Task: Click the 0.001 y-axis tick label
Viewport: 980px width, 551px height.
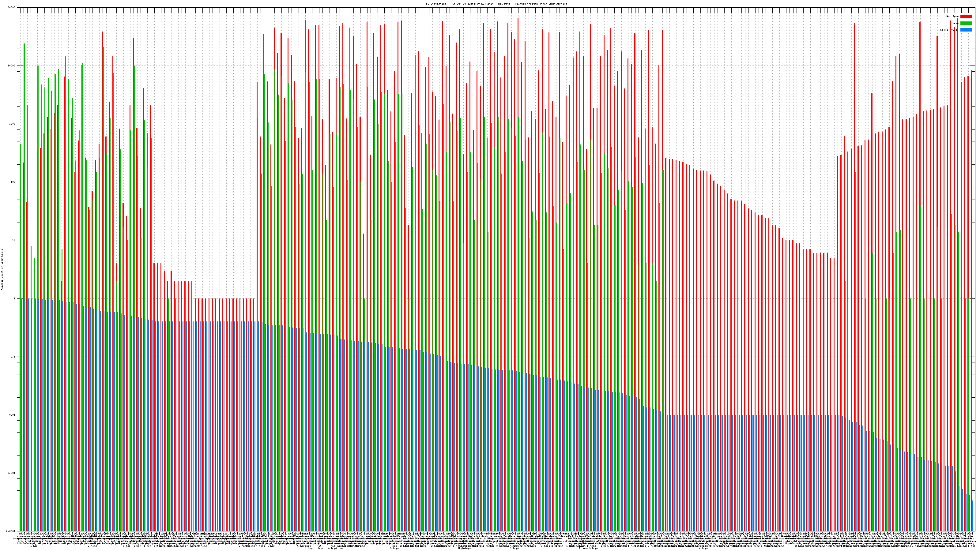Action: pos(12,473)
